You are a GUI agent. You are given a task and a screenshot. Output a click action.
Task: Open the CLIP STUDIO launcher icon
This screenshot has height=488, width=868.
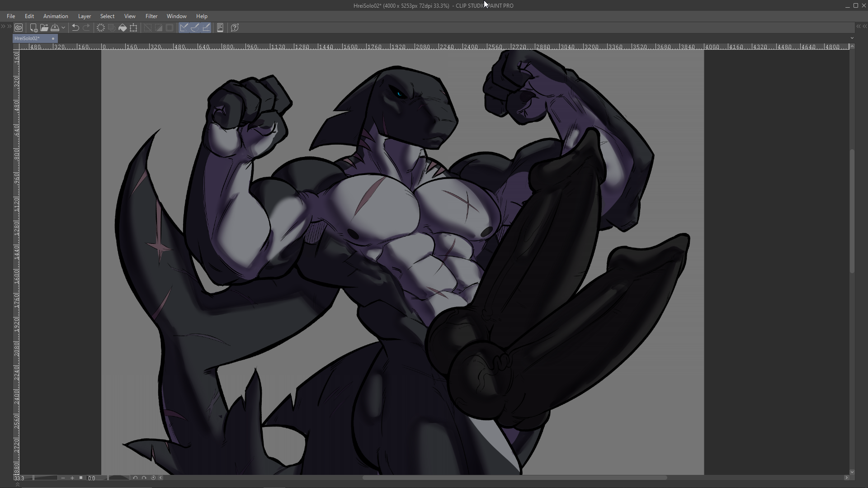pos(19,28)
